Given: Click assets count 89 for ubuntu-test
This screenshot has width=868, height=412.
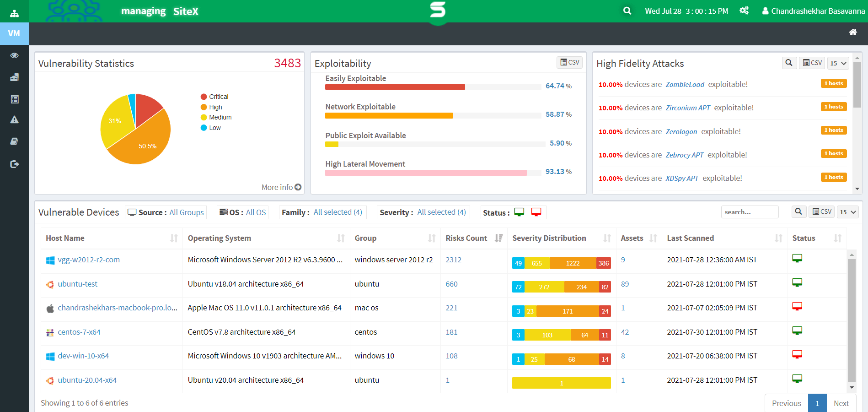Looking at the screenshot, I should (x=625, y=284).
